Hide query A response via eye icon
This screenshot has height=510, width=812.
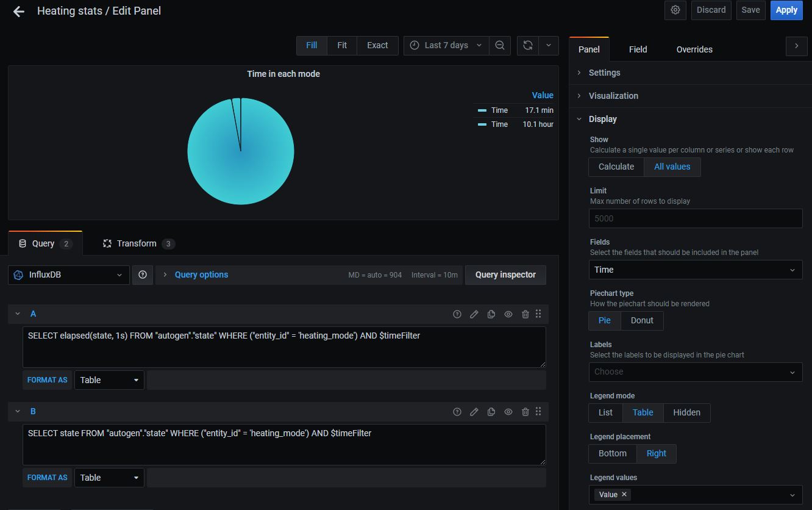coord(508,314)
